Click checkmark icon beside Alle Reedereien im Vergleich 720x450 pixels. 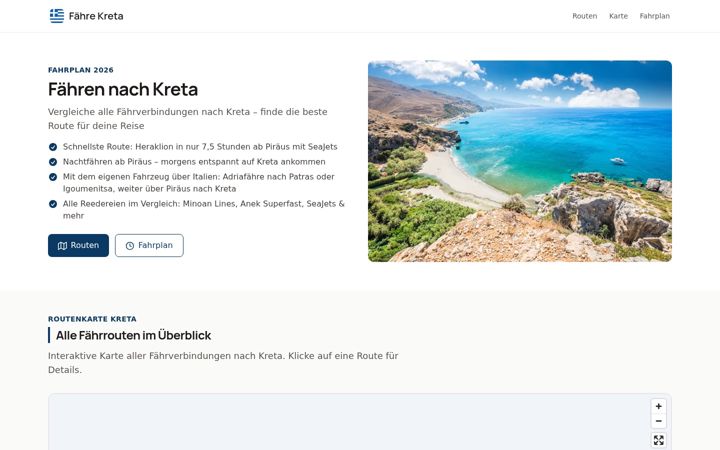53,204
